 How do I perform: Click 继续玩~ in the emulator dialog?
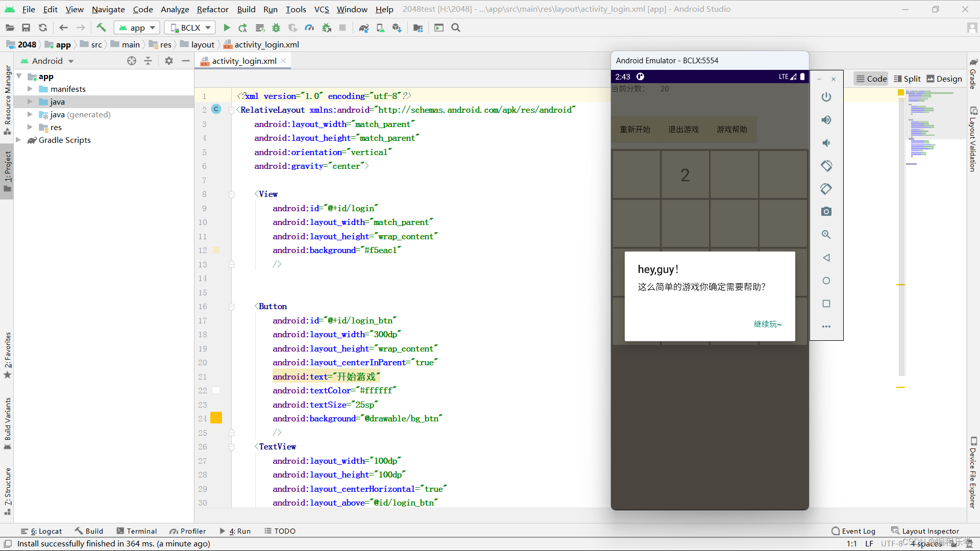pyautogui.click(x=768, y=324)
